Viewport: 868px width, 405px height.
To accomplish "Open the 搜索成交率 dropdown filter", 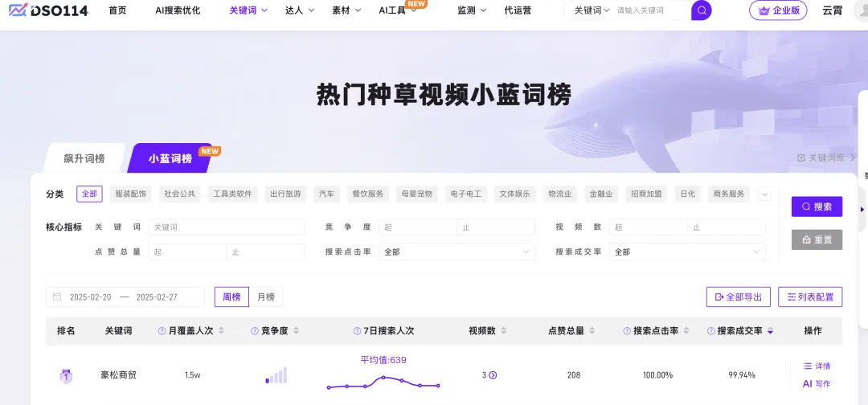I will [x=687, y=252].
